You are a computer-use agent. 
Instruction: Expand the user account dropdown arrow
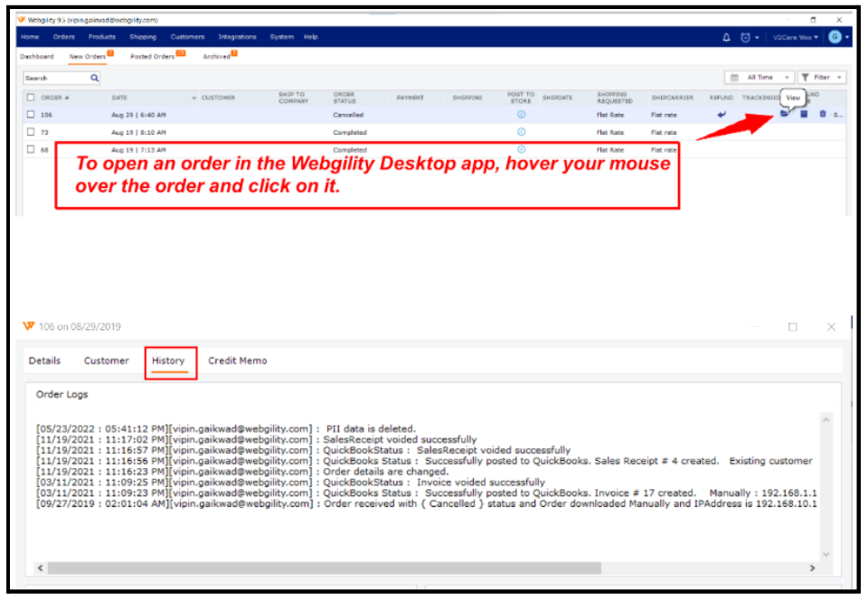[847, 38]
